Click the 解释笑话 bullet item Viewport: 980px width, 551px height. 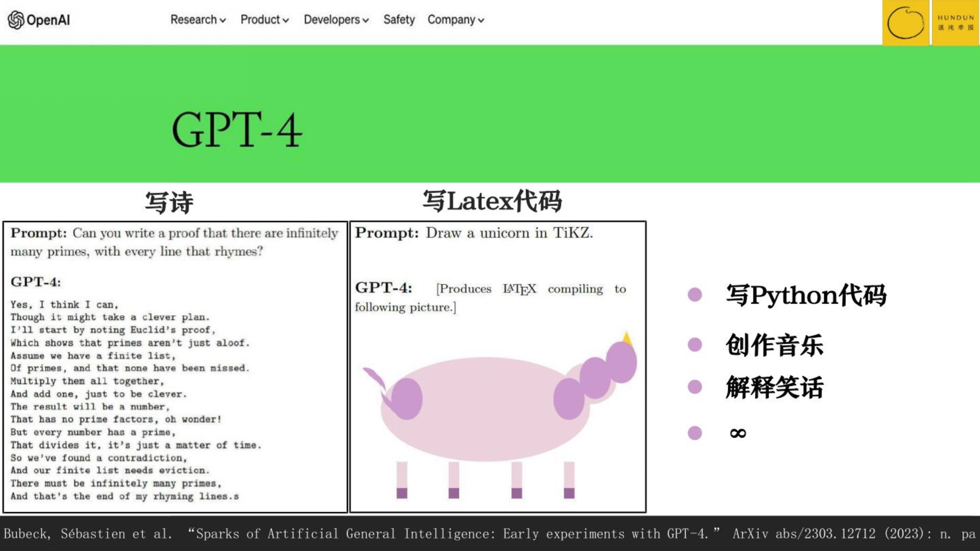[x=774, y=387]
